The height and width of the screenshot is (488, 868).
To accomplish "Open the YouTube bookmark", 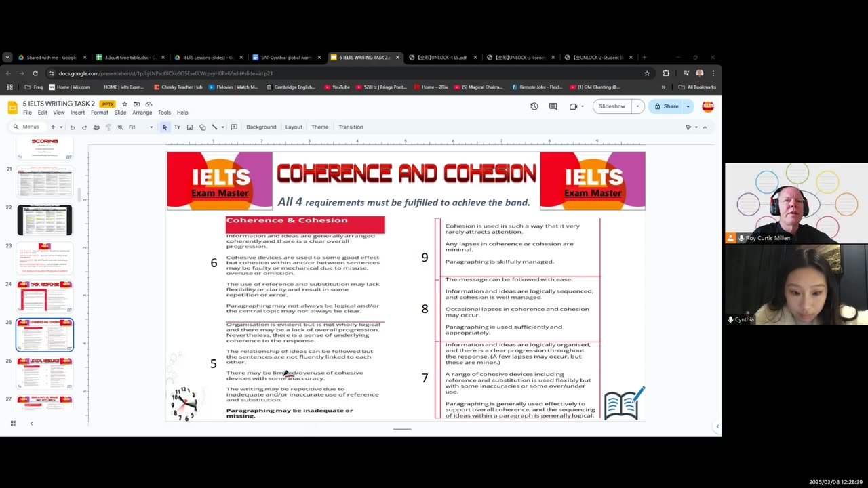I will [337, 87].
